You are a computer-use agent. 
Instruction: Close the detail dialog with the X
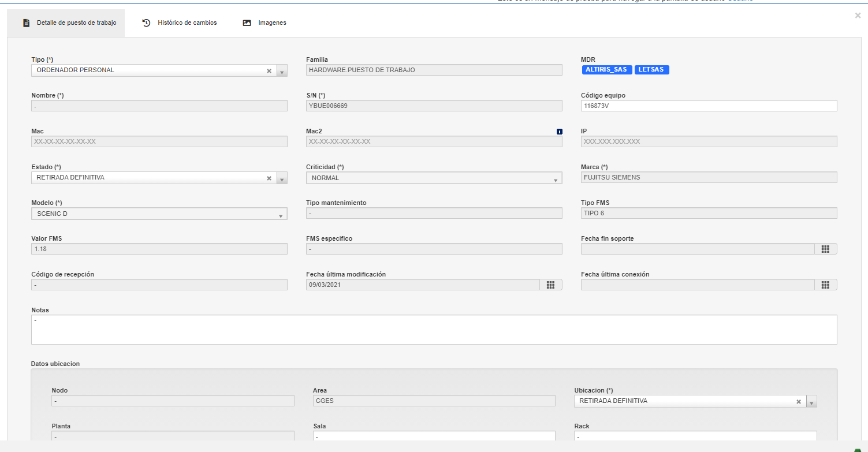pos(858,16)
